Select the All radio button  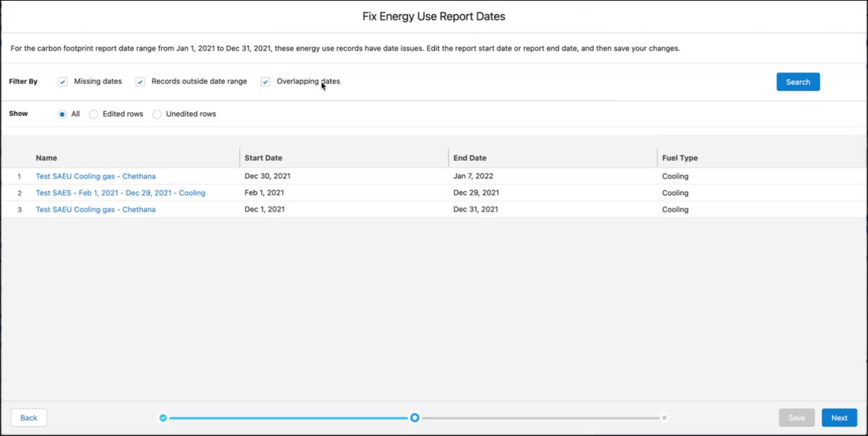coord(62,114)
